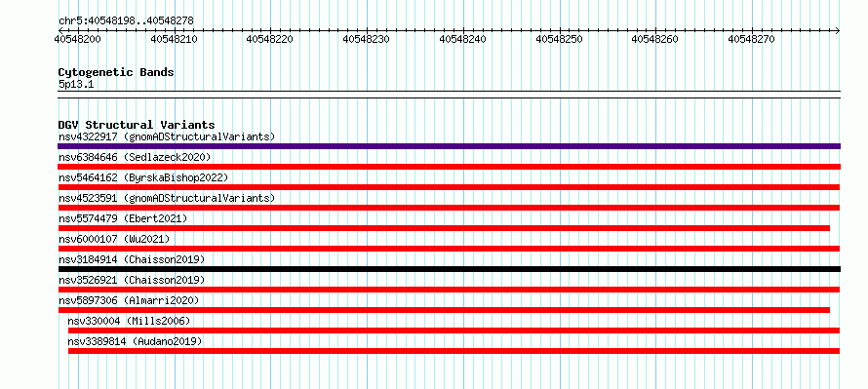Open the nsv3526921 (Chaisson2019) label
868x389 pixels.
click(x=132, y=280)
